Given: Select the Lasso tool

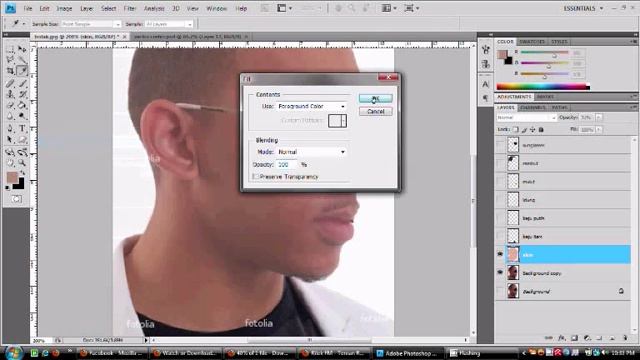Looking at the screenshot, I should tap(10, 60).
